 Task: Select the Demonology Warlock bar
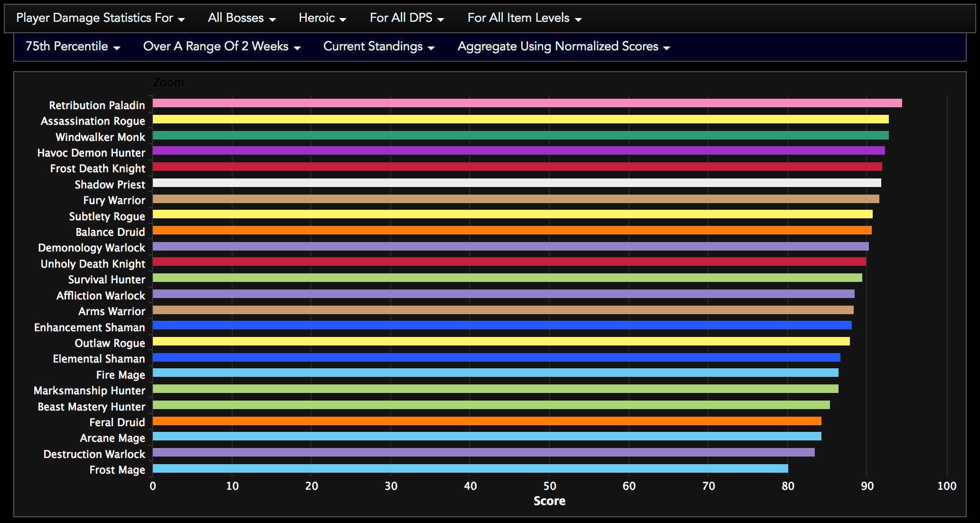click(510, 246)
